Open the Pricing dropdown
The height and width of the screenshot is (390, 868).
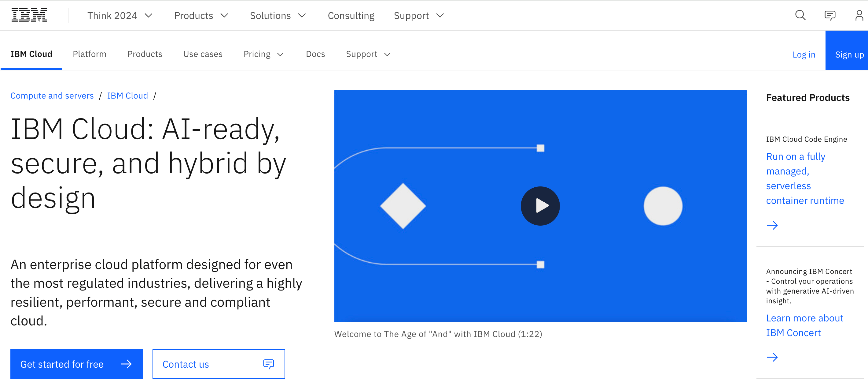coord(263,54)
